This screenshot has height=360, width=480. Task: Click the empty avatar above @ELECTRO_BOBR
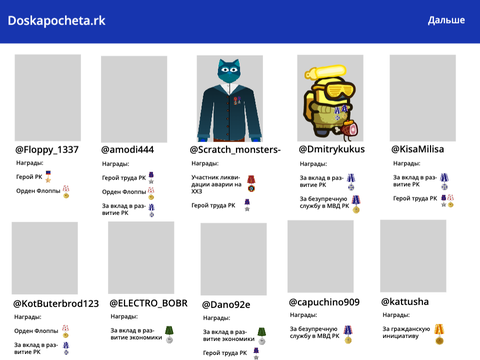pyautogui.click(x=141, y=258)
